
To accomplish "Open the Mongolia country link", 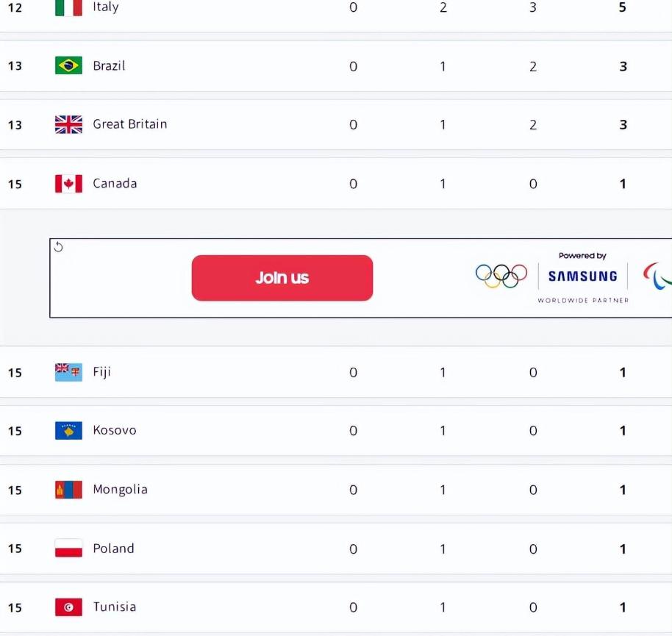I will [x=120, y=490].
